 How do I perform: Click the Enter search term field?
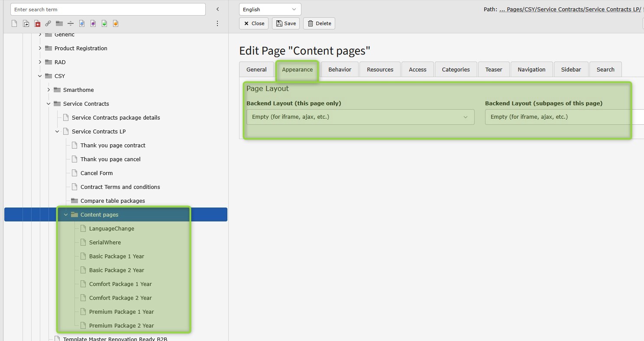(108, 9)
